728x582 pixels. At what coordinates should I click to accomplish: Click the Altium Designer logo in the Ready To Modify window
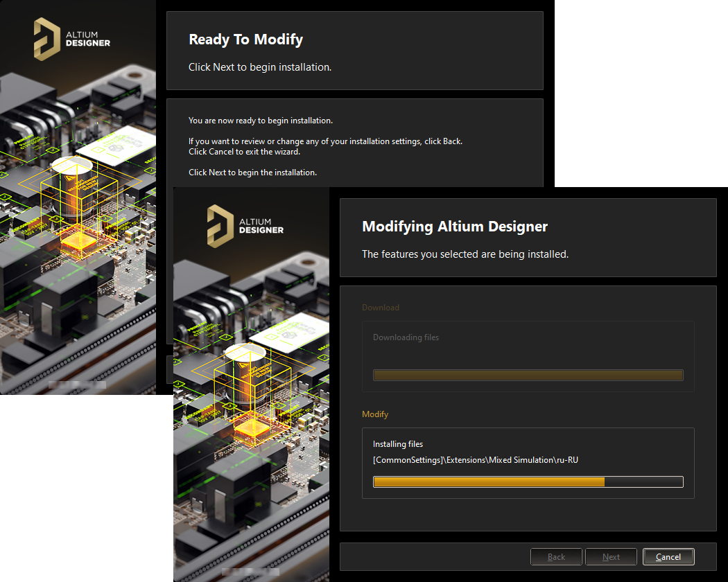(x=72, y=39)
